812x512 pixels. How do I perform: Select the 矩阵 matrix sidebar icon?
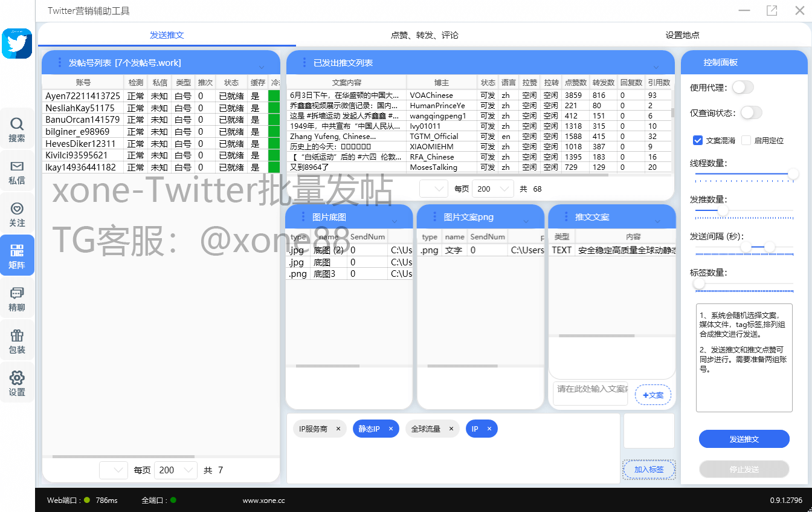17,256
